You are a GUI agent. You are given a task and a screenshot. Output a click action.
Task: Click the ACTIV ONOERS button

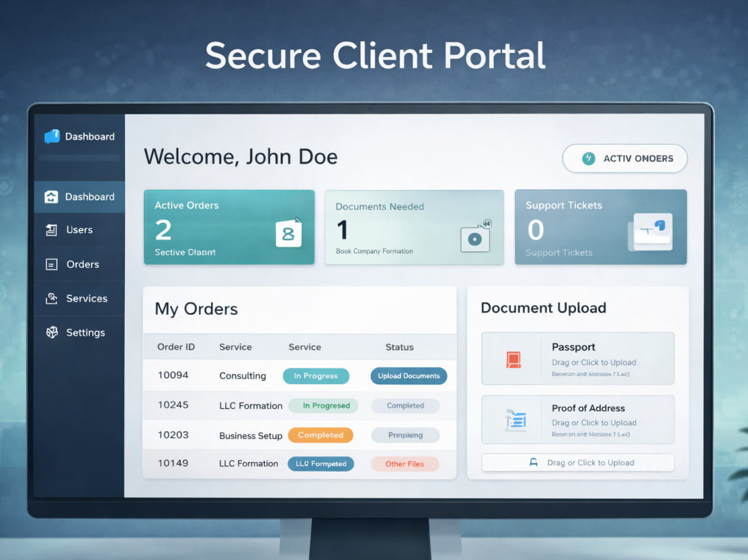tap(625, 159)
